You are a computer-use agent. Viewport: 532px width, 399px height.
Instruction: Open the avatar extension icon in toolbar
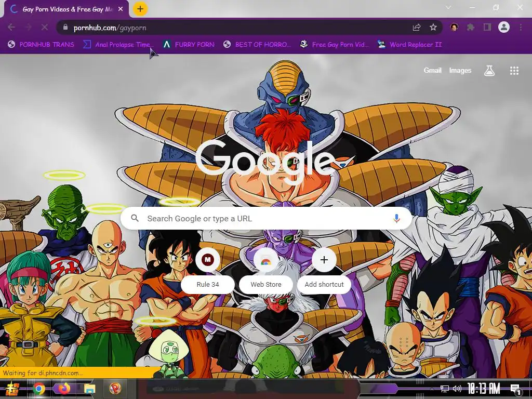(x=454, y=27)
